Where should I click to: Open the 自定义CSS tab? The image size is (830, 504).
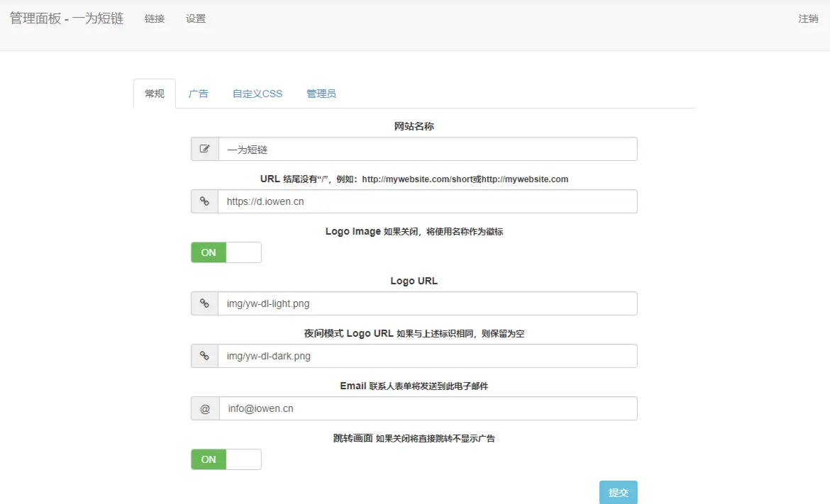(x=258, y=94)
